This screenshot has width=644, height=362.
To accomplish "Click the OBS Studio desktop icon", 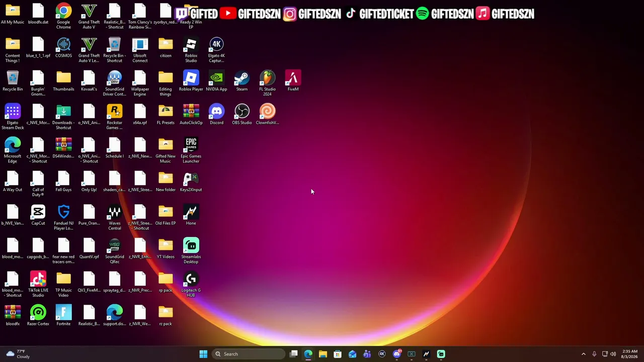I will tap(242, 115).
